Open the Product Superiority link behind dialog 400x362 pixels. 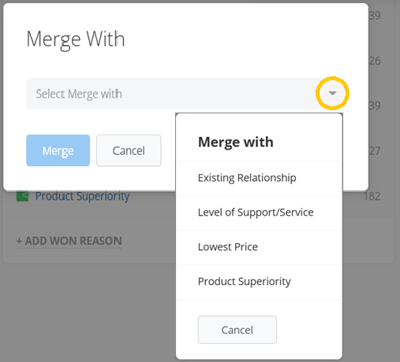pos(82,196)
